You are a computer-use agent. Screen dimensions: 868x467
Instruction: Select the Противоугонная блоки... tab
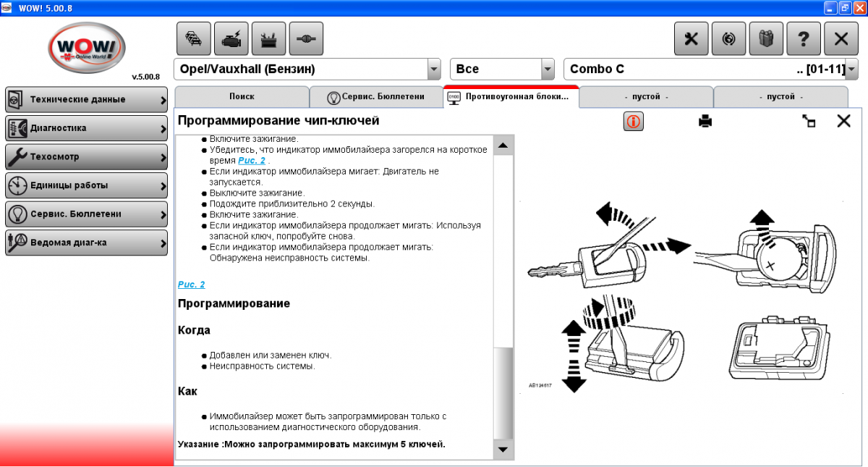pos(511,97)
